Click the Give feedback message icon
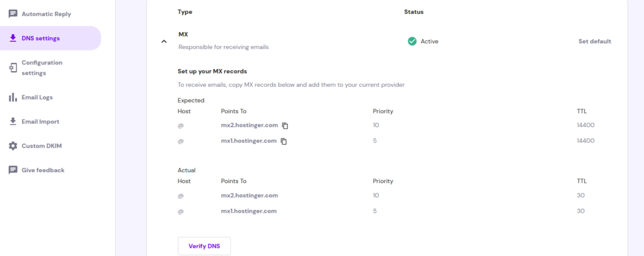644x256 pixels. coord(13,170)
